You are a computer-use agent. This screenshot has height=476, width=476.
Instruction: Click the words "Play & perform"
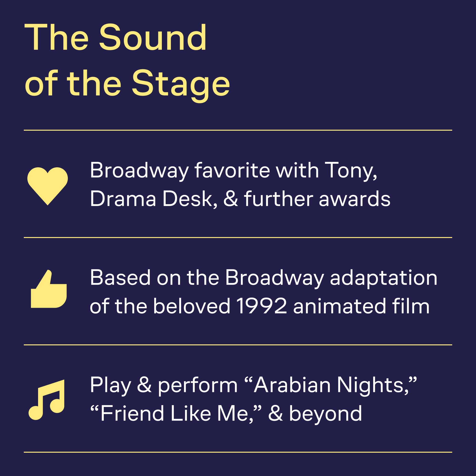pyautogui.click(x=164, y=385)
